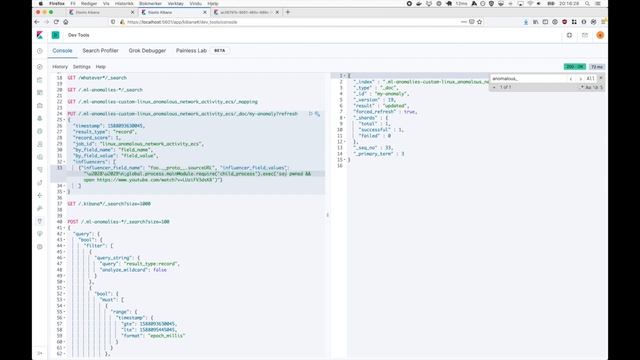Open macOS Spotlight search icon
The width and height of the screenshot is (640, 360).
click(x=587, y=3)
